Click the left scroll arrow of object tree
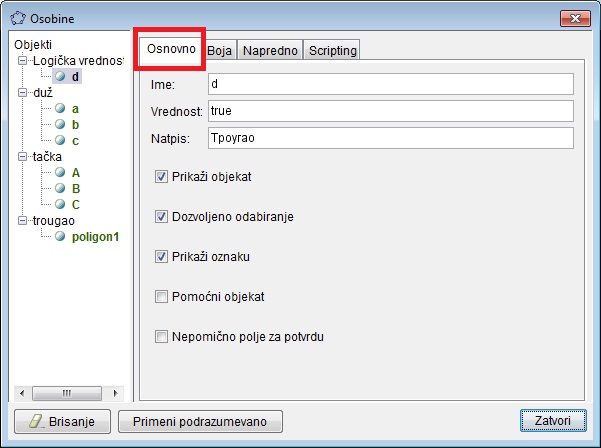Image resolution: width=601 pixels, height=448 pixels. pyautogui.click(x=22, y=393)
